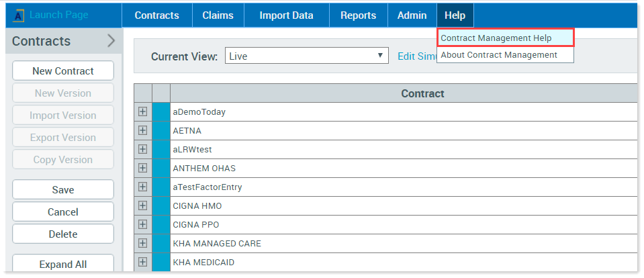Choose About Contract Management menu item

click(x=499, y=55)
